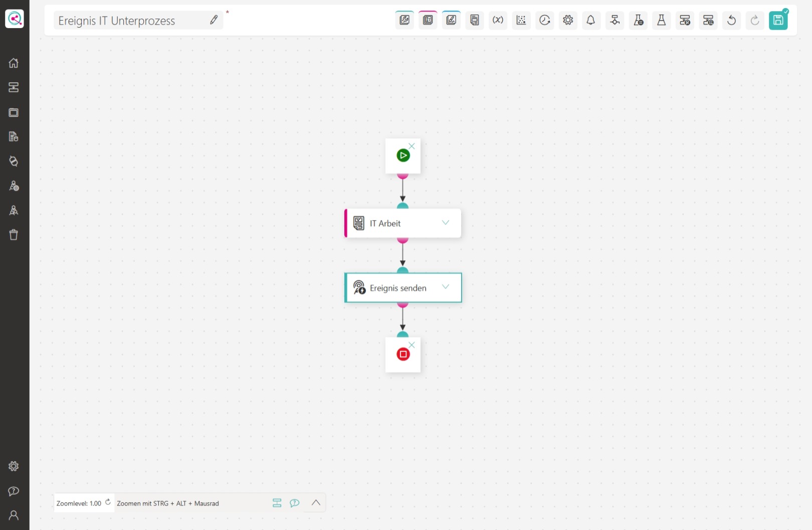This screenshot has height=530, width=812.
Task: Remove the end node with its X
Action: 412,345
